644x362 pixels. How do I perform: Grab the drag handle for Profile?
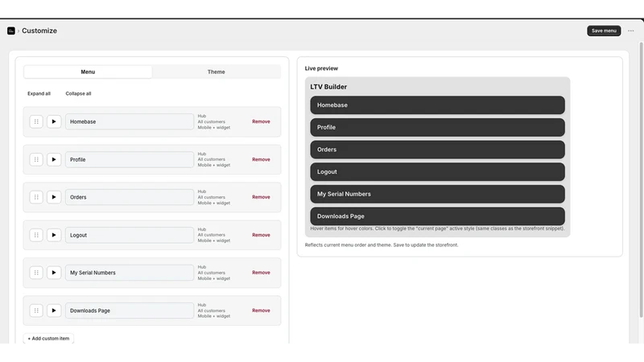point(36,159)
